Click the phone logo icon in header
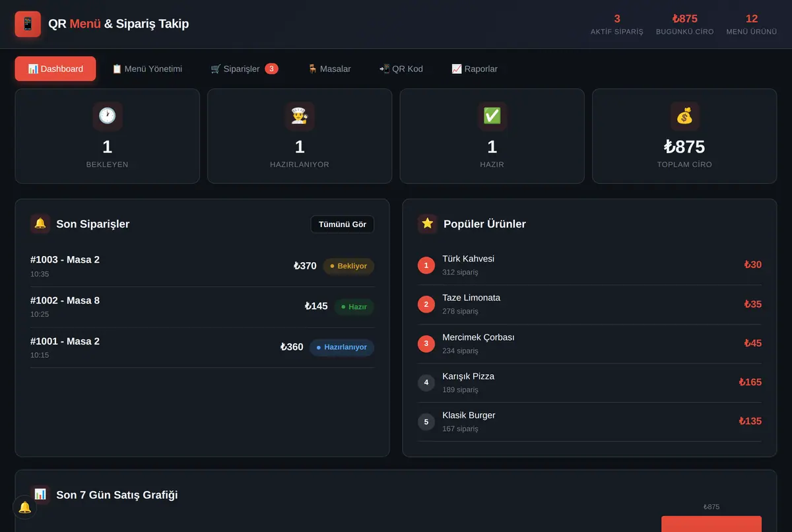 click(x=28, y=24)
